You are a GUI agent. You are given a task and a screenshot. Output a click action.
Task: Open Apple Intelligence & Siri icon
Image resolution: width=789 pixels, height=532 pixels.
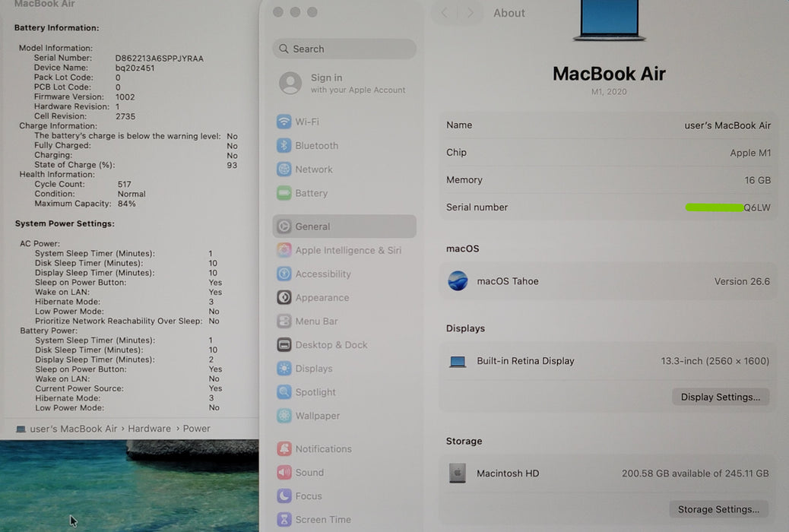[x=284, y=250]
